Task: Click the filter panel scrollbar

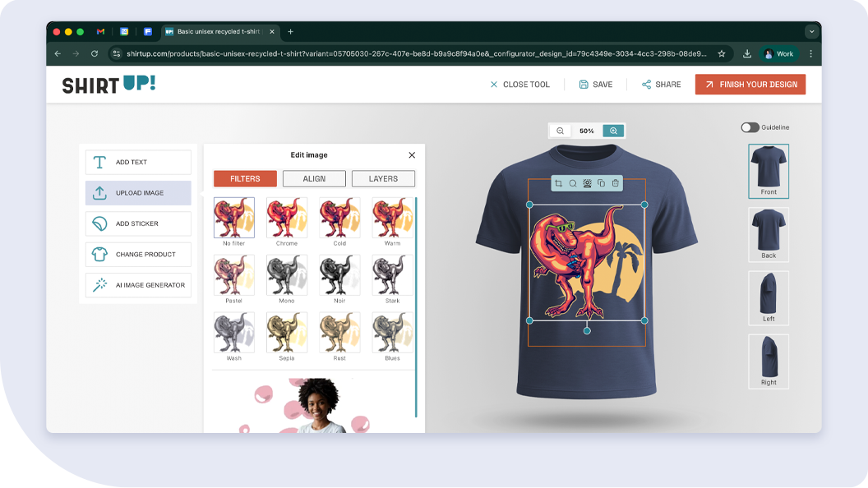Action: point(416,307)
